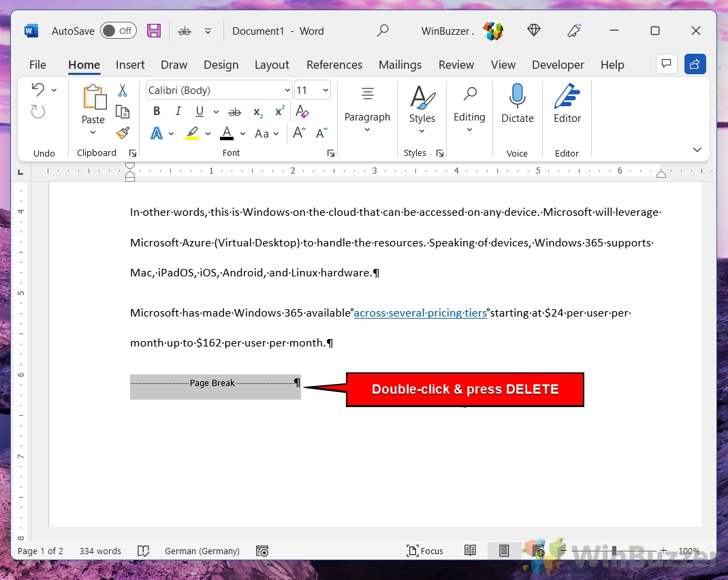728x580 pixels.
Task: Click Page 1 of 2 in status bar
Action: pyautogui.click(x=40, y=551)
